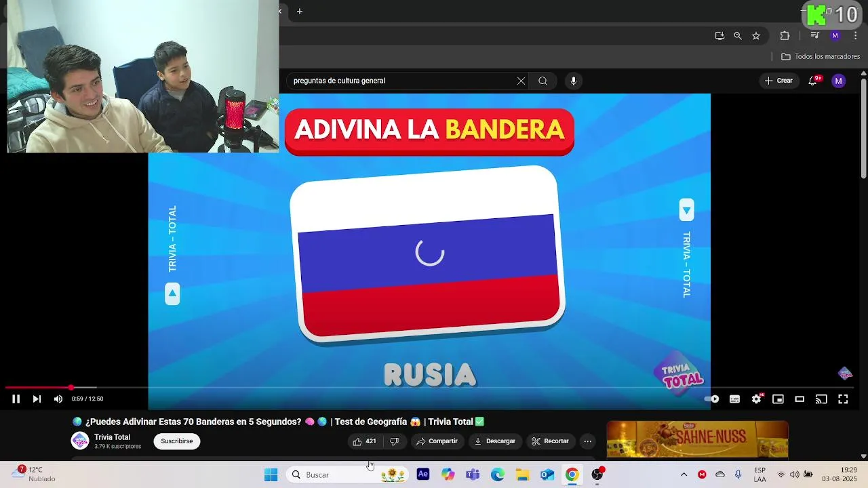Open the Trivia Total channel avatar
Screen dimensions: 868x488
click(80, 441)
